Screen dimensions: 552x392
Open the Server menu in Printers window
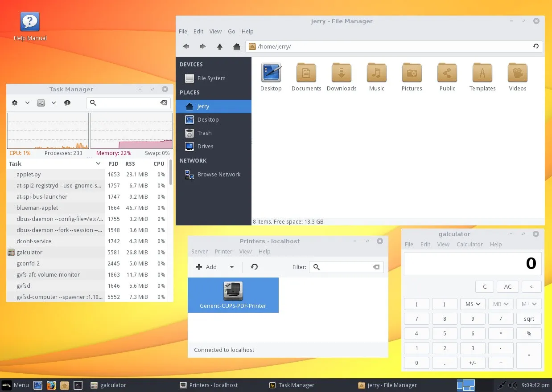point(199,251)
